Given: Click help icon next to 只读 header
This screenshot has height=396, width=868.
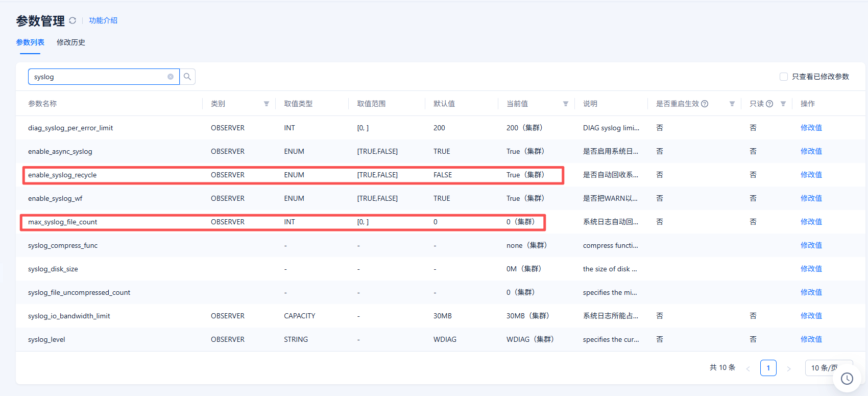Looking at the screenshot, I should coord(769,104).
